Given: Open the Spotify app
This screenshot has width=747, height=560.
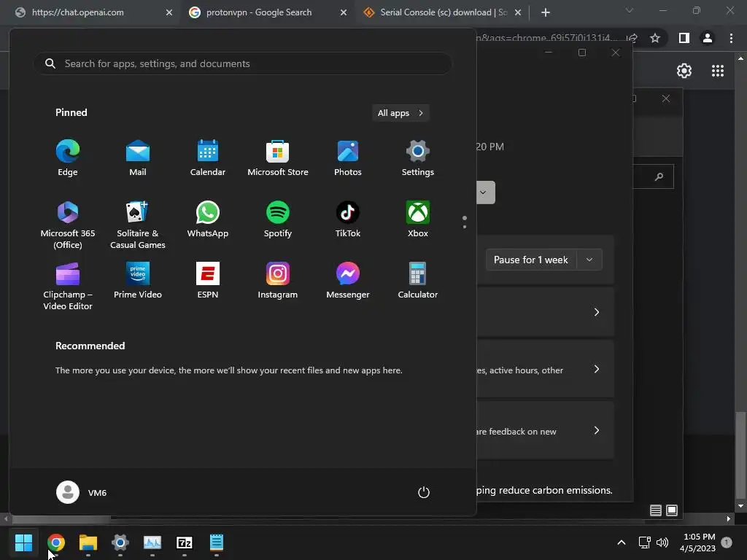Looking at the screenshot, I should [278, 219].
